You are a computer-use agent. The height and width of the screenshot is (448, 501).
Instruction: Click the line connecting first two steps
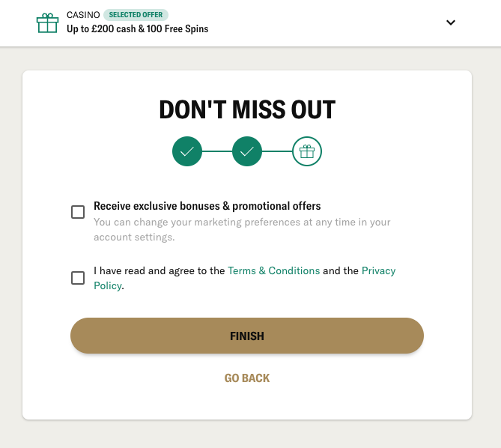[217, 151]
